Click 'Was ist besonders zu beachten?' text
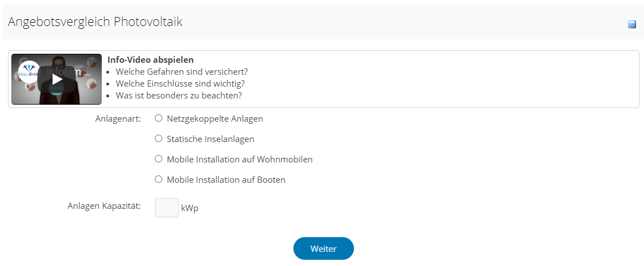The height and width of the screenshot is (266, 644). [x=179, y=95]
